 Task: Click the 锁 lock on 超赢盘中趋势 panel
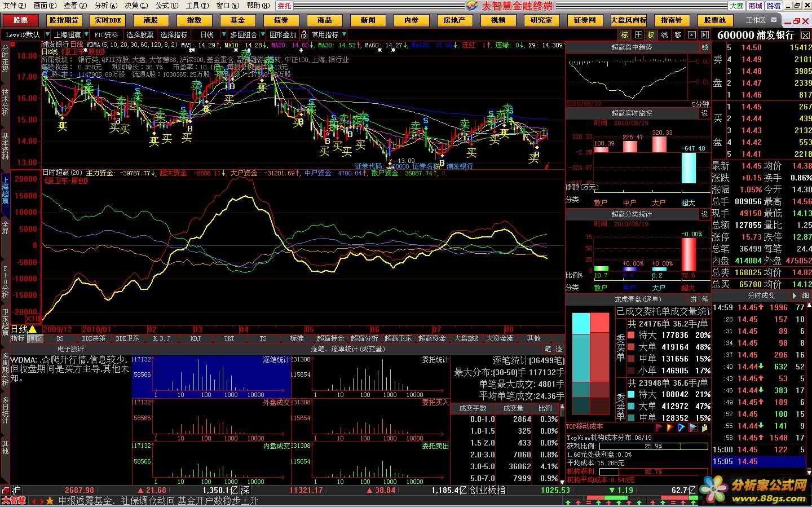[x=705, y=47]
